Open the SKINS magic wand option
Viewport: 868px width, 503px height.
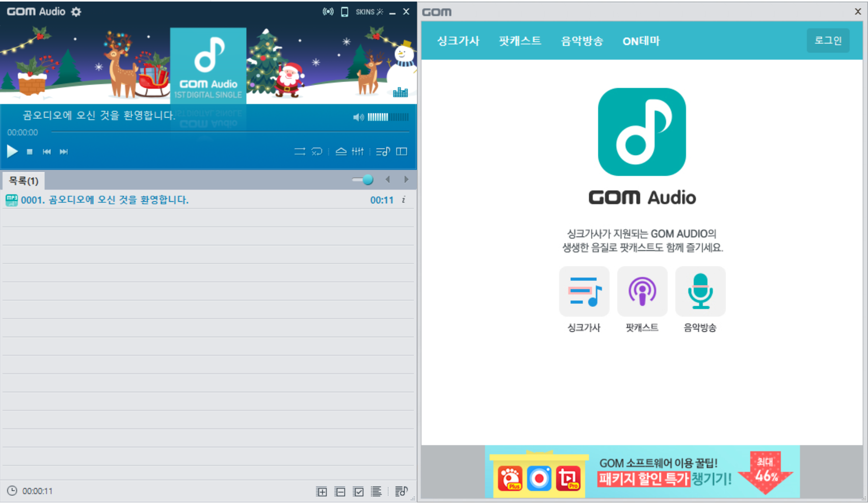370,12
